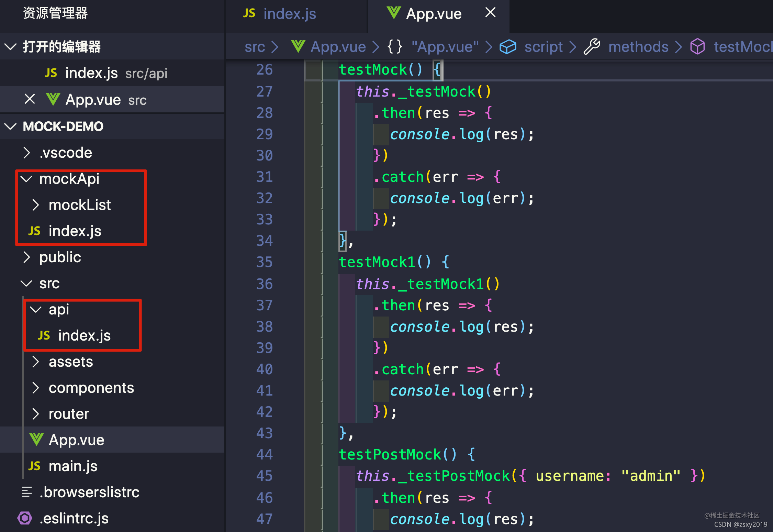This screenshot has height=532, width=773.
Task: Click the Vue icon beside App.vue in tree
Action: [36, 440]
